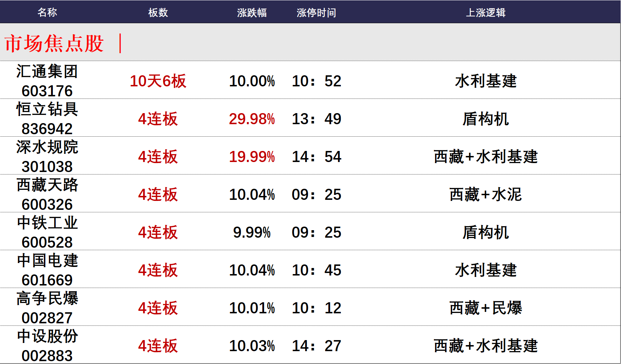Click 09:25 time for 西藏天路

point(317,194)
